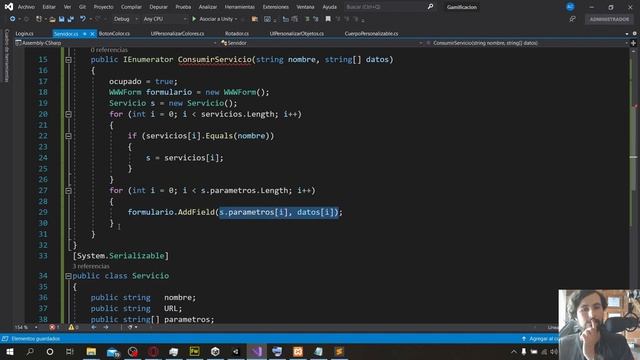Open the Git menu

82,7
